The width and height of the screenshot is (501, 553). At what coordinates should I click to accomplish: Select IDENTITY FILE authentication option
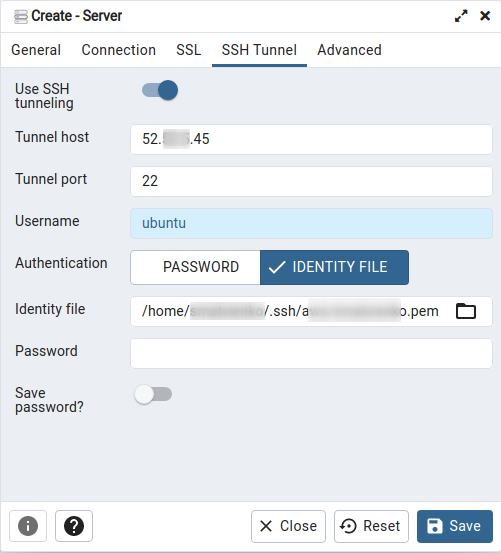click(x=335, y=267)
